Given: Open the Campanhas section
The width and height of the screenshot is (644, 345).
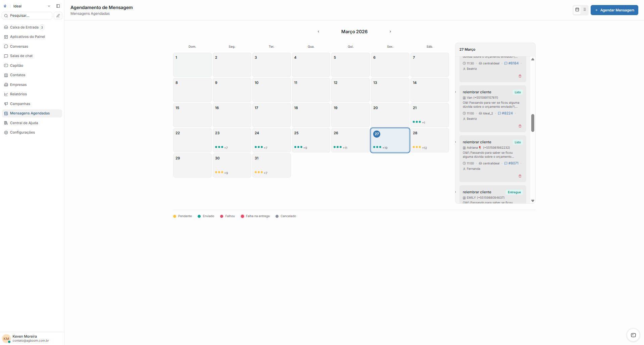Looking at the screenshot, I should pyautogui.click(x=20, y=104).
